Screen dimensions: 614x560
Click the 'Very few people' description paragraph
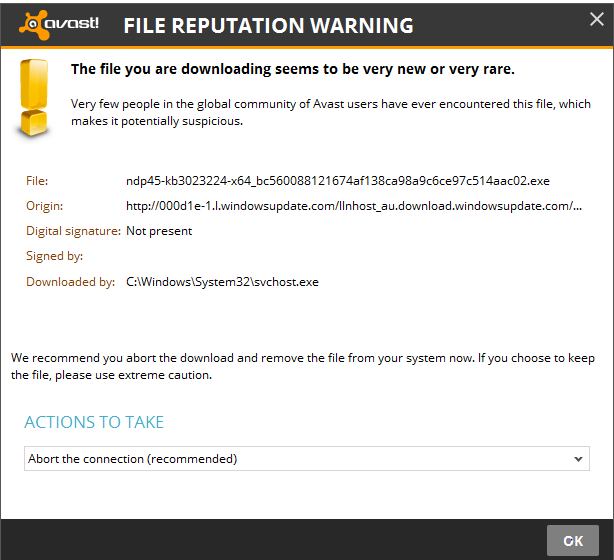point(331,112)
